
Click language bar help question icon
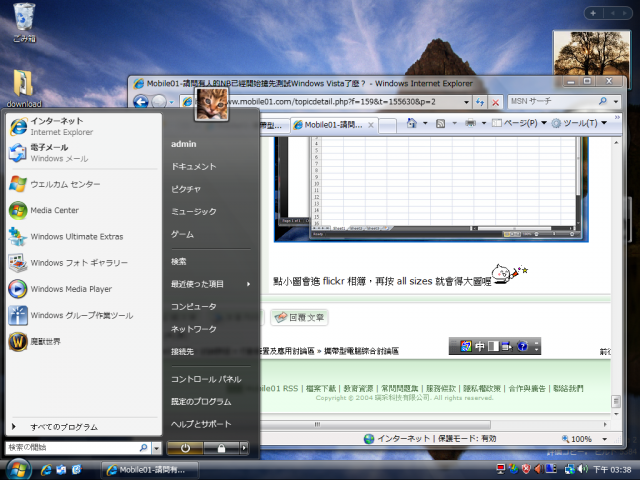[x=522, y=347]
